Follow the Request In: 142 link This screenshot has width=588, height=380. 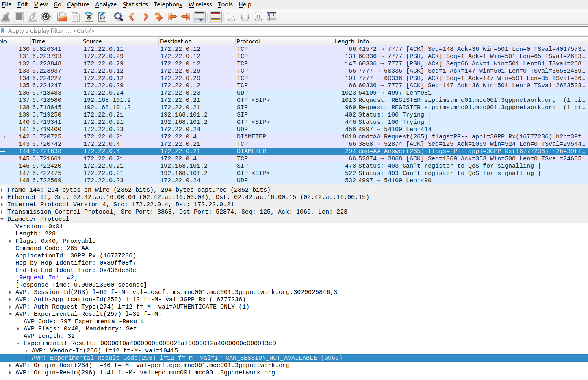(x=46, y=277)
